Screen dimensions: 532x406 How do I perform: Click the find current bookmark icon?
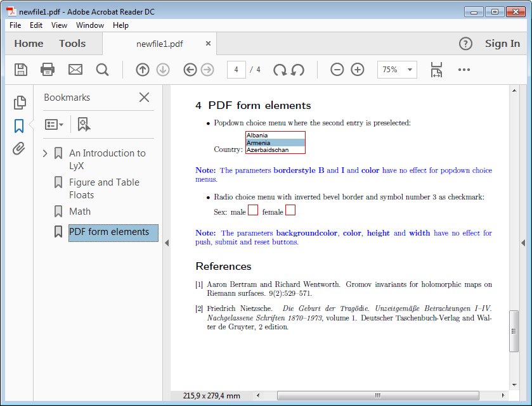84,124
